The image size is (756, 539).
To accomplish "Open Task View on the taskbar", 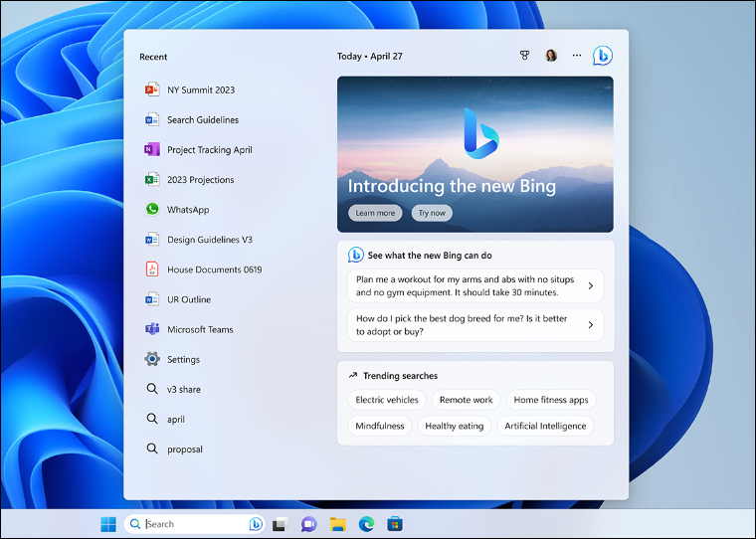I will [x=281, y=524].
